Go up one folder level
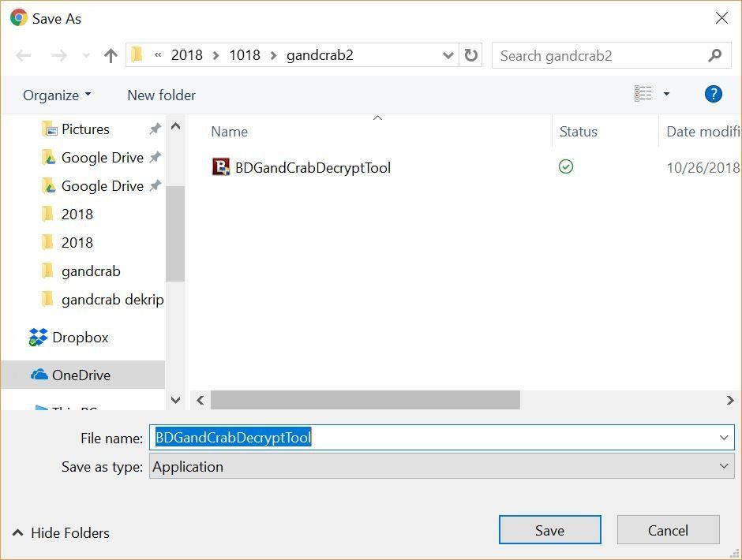Image resolution: width=742 pixels, height=560 pixels. coord(111,56)
